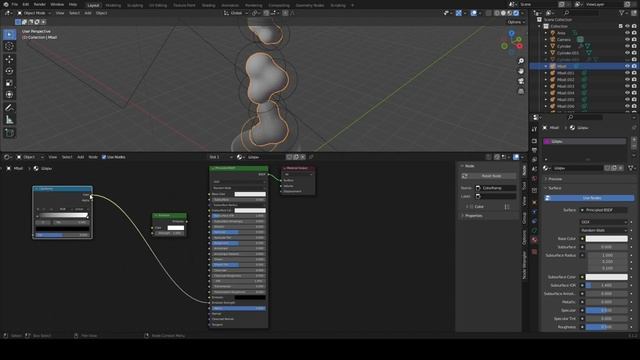This screenshot has height=360, width=640.
Task: Click the Blender logo icon
Action: pyautogui.click(x=5, y=4)
